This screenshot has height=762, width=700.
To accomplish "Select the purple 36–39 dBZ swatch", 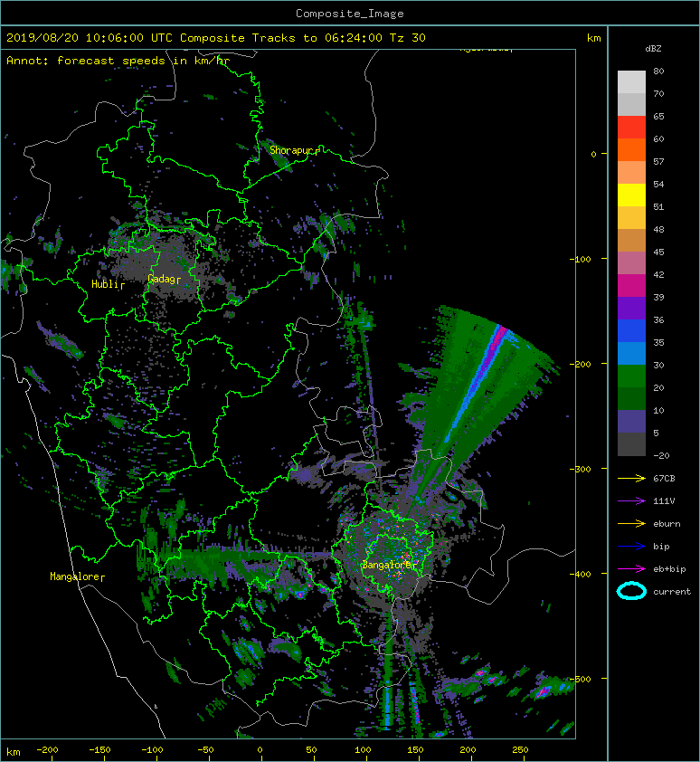I will [631, 308].
